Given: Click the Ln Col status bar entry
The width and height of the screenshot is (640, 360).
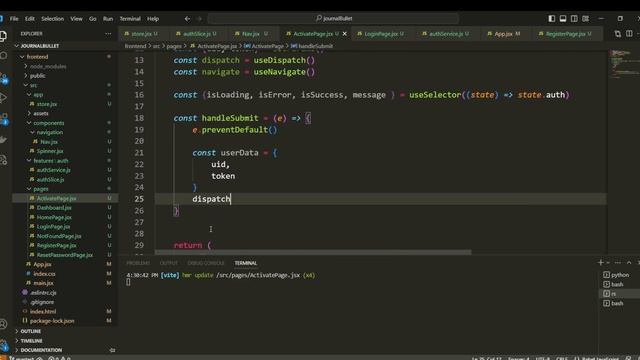Looking at the screenshot, I should pyautogui.click(x=487, y=358).
